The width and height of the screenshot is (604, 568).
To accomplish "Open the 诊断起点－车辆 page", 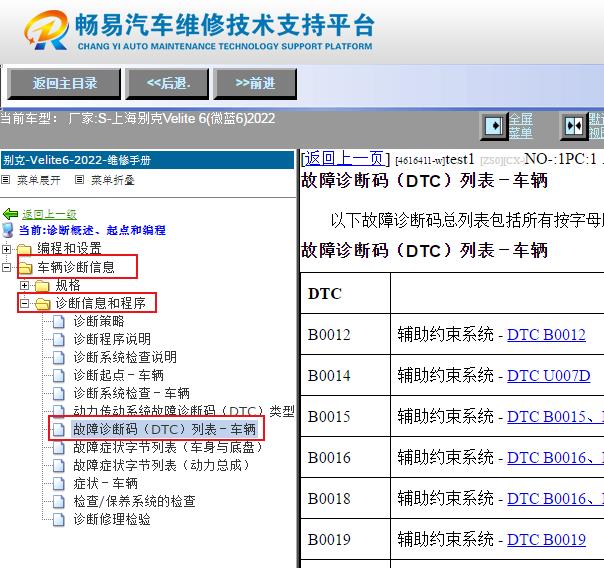I will click(119, 375).
